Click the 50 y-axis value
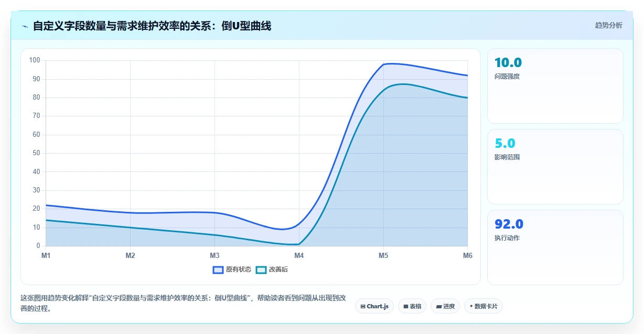The image size is (644, 334). 36,153
